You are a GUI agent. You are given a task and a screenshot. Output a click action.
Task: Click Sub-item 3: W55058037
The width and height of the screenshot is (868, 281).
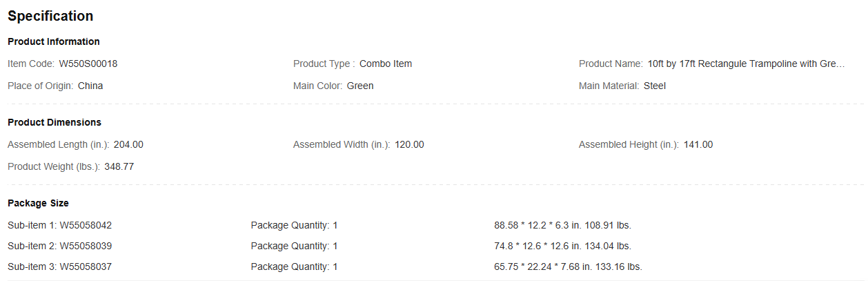59,267
